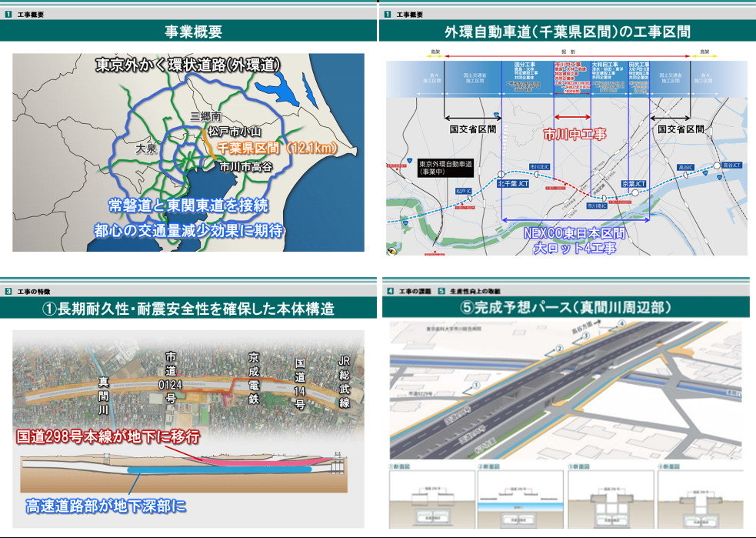This screenshot has width=756, height=538.
Task: Click the 北千葉 JCT junction marker
Action: coord(501,175)
